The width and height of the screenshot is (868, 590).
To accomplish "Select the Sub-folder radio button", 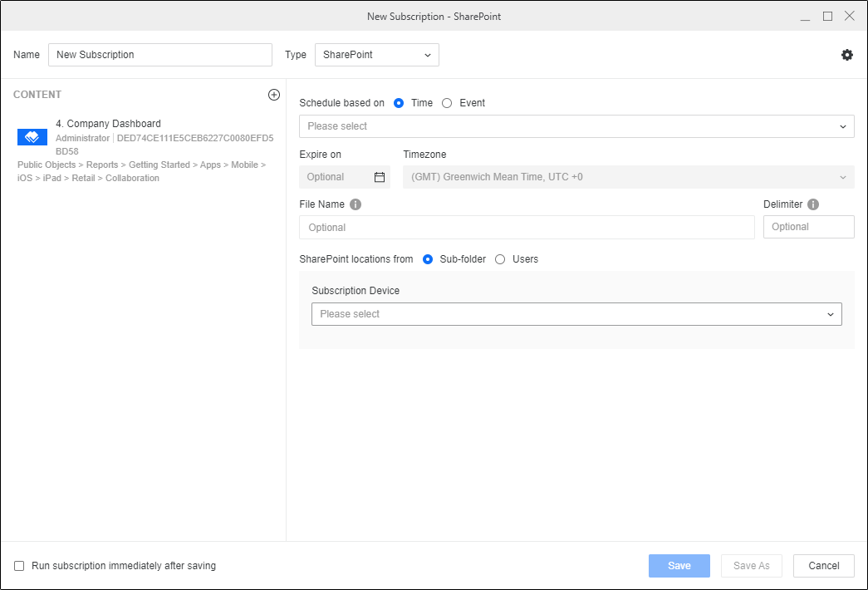I will [x=428, y=259].
